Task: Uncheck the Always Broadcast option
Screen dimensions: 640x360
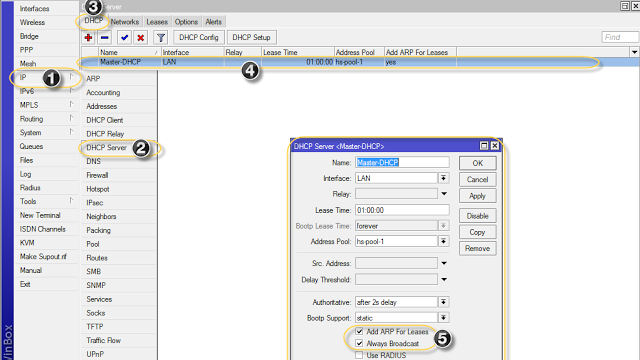Action: (359, 343)
